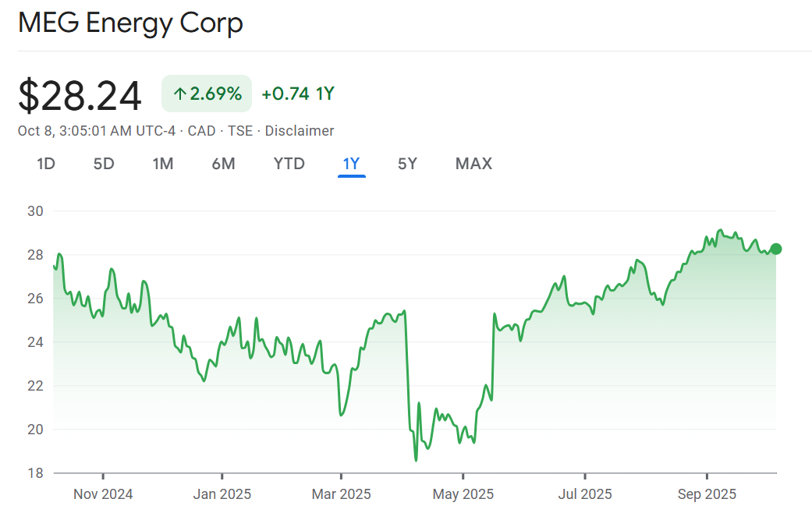812x513 pixels.
Task: Click the $28.24 current price
Action: pos(80,96)
